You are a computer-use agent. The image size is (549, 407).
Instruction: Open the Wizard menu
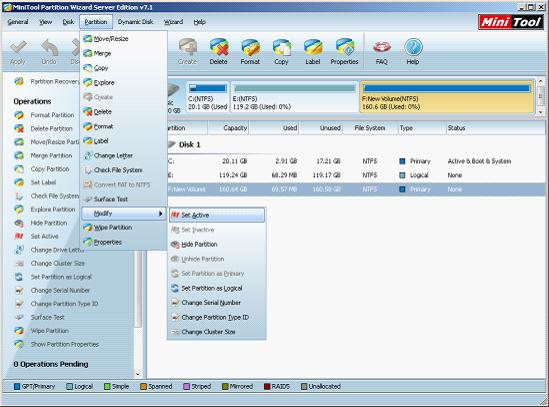coord(174,22)
